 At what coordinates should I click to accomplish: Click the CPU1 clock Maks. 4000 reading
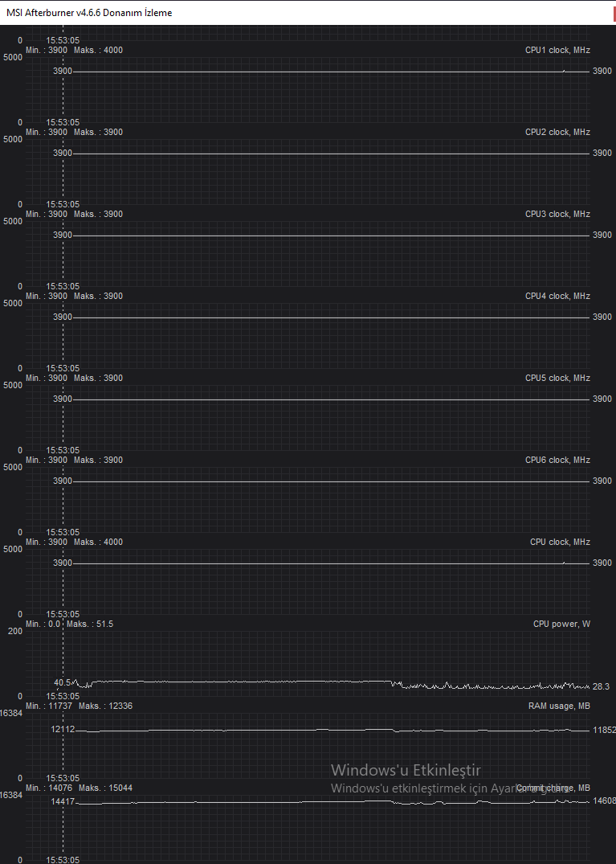[98, 50]
